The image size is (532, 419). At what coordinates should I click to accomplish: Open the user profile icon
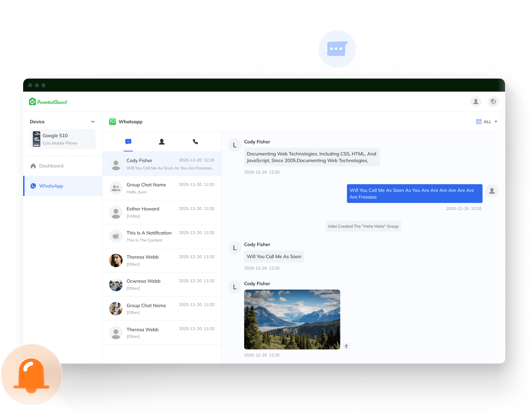tap(476, 102)
